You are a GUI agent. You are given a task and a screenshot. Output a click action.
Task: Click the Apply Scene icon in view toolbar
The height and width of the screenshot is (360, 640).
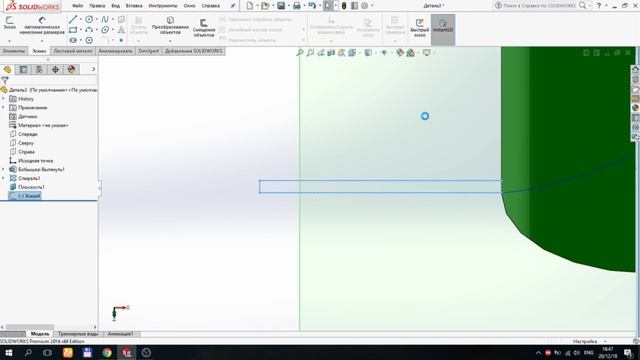coord(411,53)
